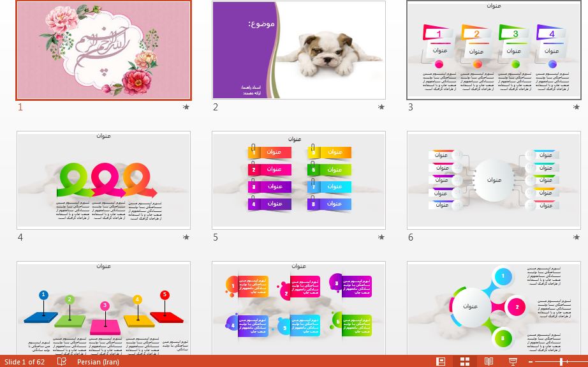Click the Persian (Iran) language indicator
This screenshot has width=588, height=367.
(98, 361)
